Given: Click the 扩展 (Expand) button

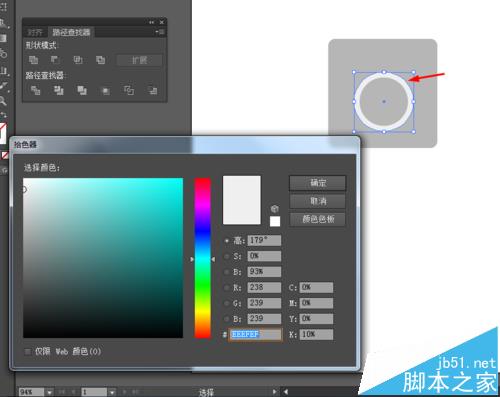Looking at the screenshot, I should click(139, 60).
